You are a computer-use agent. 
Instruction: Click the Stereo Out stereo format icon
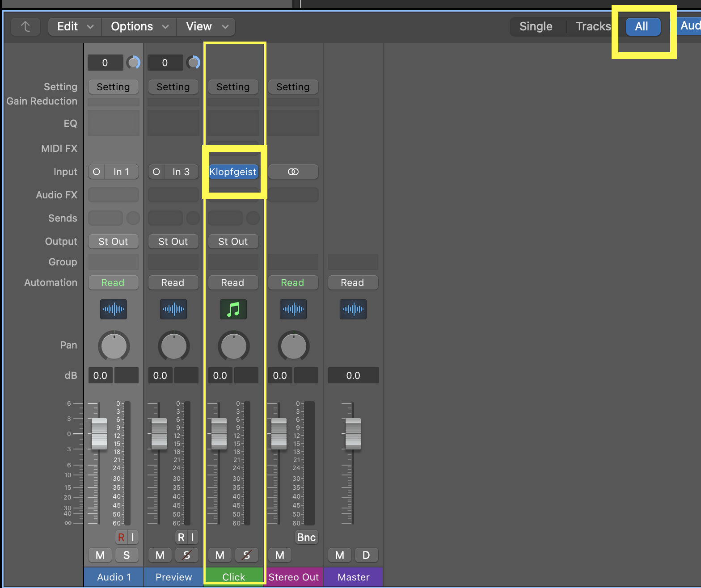pos(293,172)
